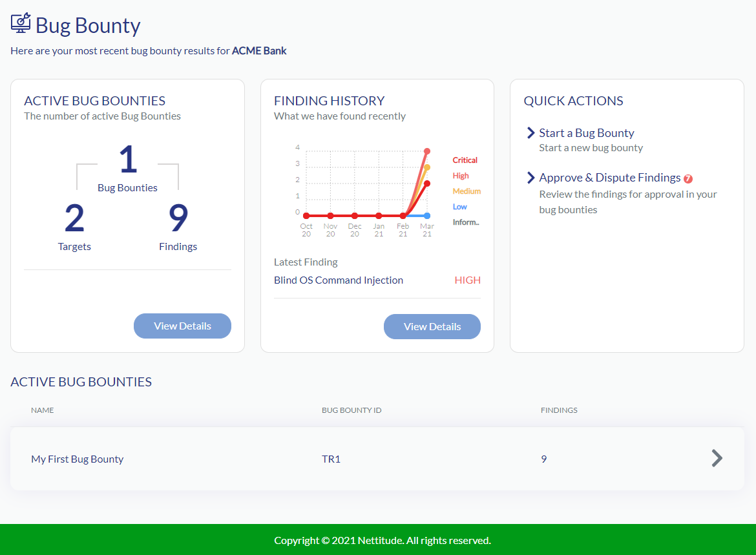
Task: Sort by the BUG BOUNTY ID column header
Action: [x=352, y=410]
